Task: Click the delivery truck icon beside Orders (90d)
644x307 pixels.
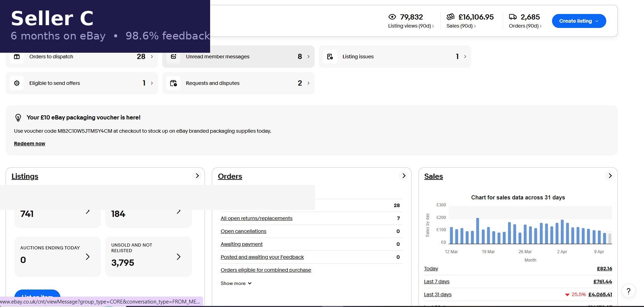Action: [x=513, y=17]
